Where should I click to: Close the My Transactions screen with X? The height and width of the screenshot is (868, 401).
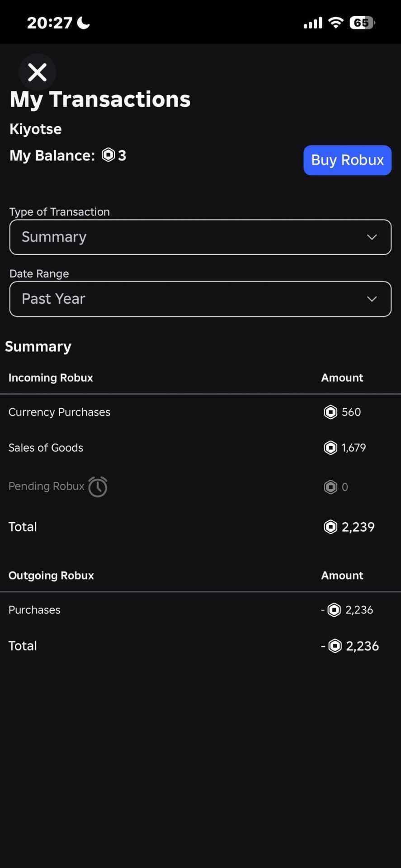click(x=37, y=72)
